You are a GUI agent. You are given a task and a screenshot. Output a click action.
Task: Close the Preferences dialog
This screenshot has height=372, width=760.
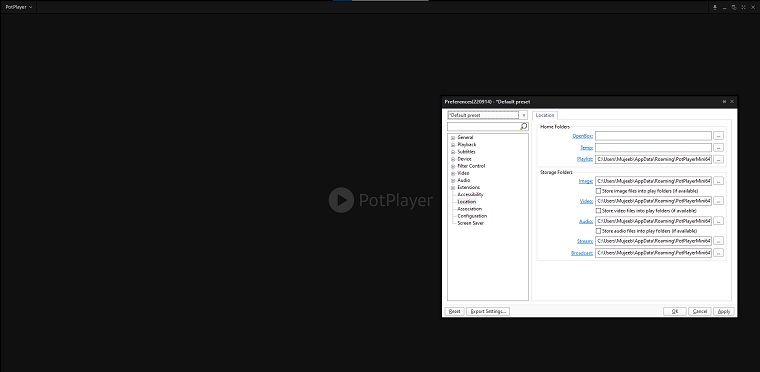point(732,101)
